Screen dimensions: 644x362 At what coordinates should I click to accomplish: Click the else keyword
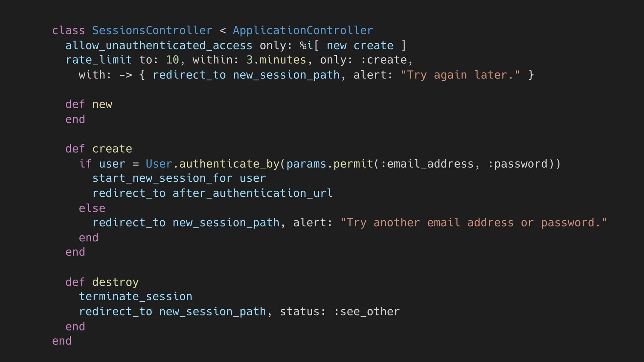pyautogui.click(x=92, y=208)
